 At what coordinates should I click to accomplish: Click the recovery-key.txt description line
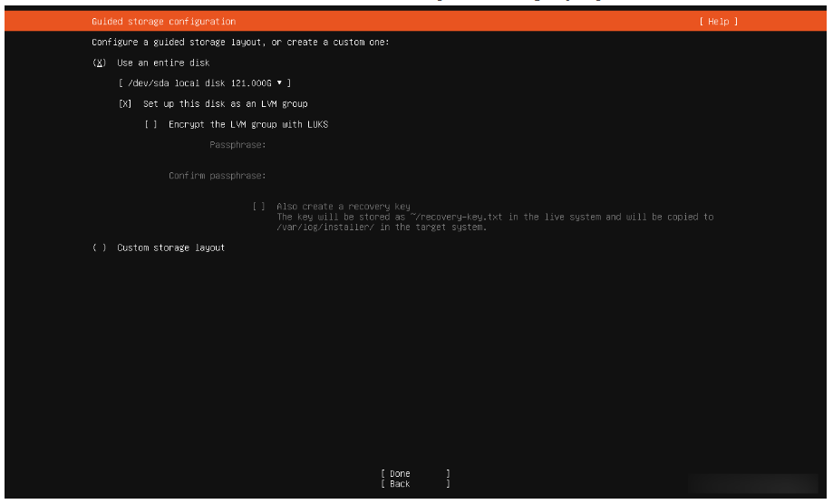494,218
